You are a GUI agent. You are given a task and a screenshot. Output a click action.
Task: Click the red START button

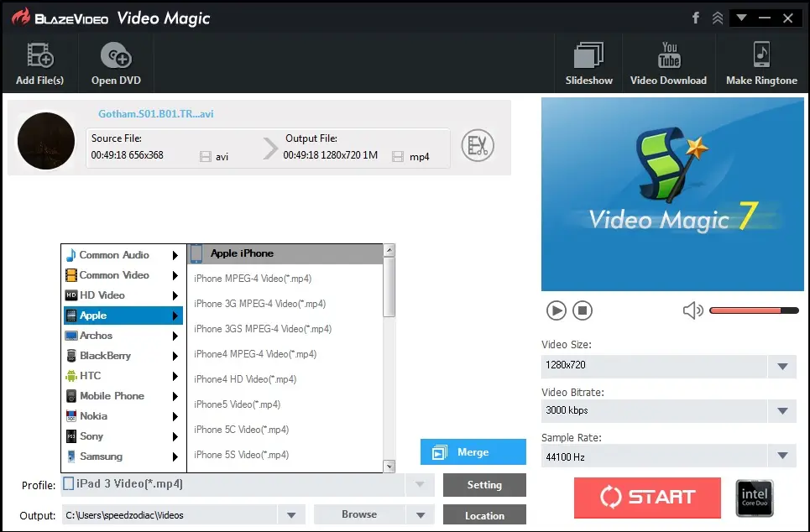[x=647, y=498]
